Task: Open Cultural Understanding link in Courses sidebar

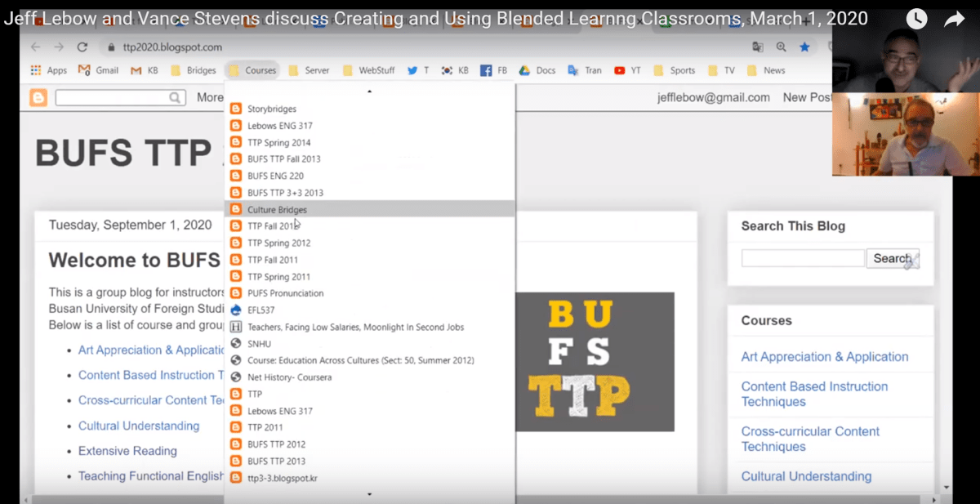Action: (806, 476)
